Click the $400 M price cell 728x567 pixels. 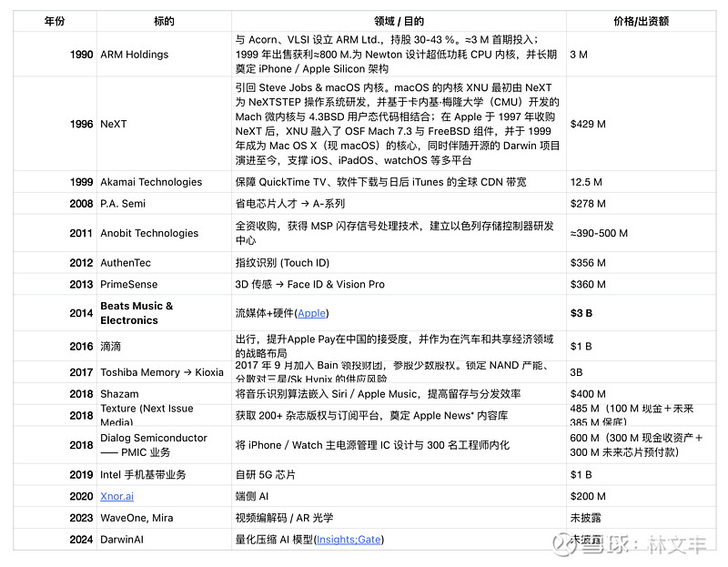tap(642, 394)
